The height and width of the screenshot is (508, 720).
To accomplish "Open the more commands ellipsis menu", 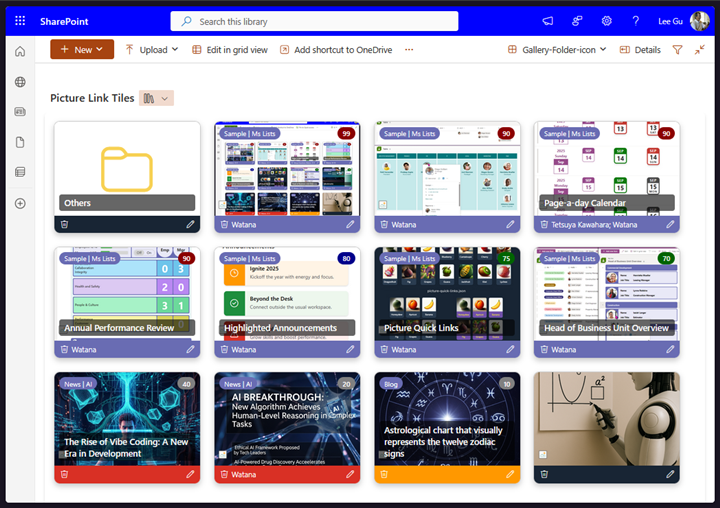I will [409, 50].
